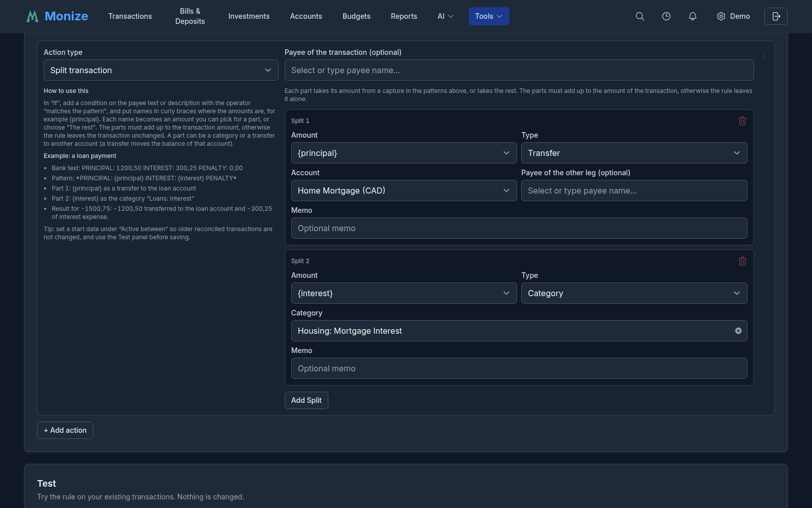
Task: Clear the Housing: Mortgage Interest category
Action: [738, 331]
